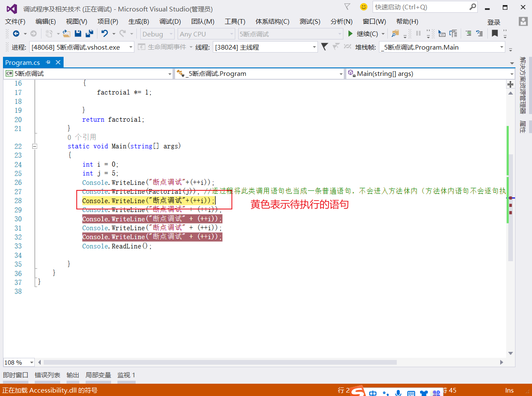This screenshot has height=396, width=532.
Task: Click the indent lines toolbar icon
Action: 468,33
